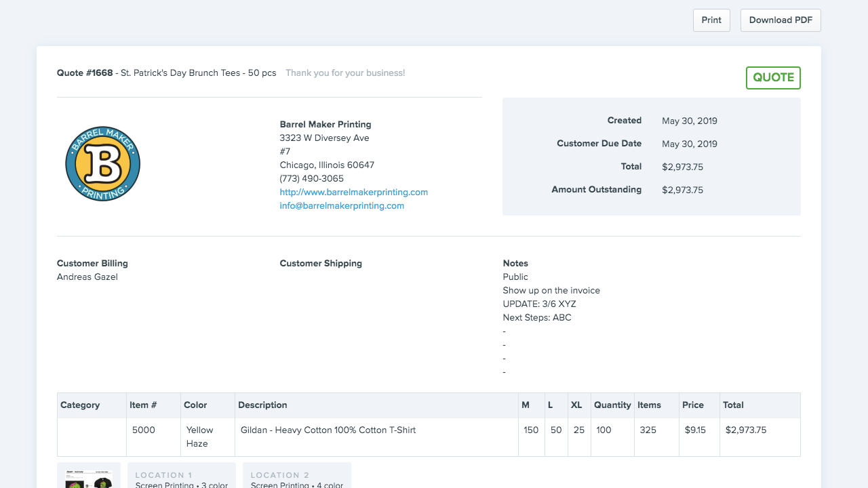Click the Quote #1668 title
The width and height of the screenshot is (868, 488).
83,73
